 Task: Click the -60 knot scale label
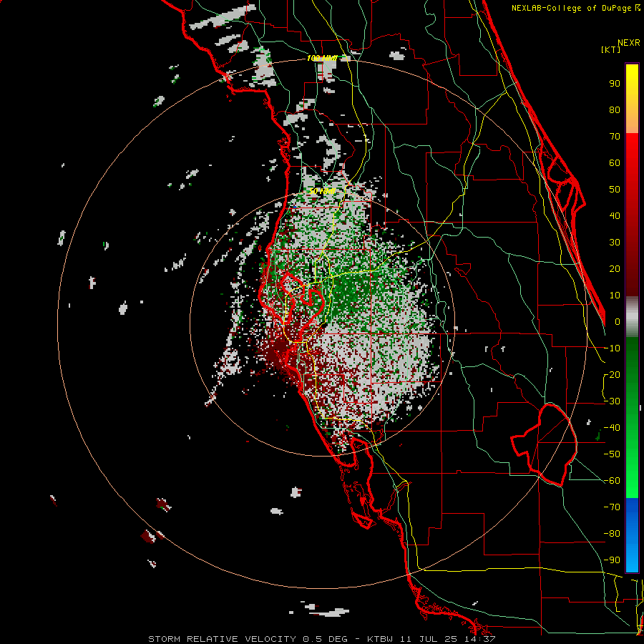[x=613, y=481]
